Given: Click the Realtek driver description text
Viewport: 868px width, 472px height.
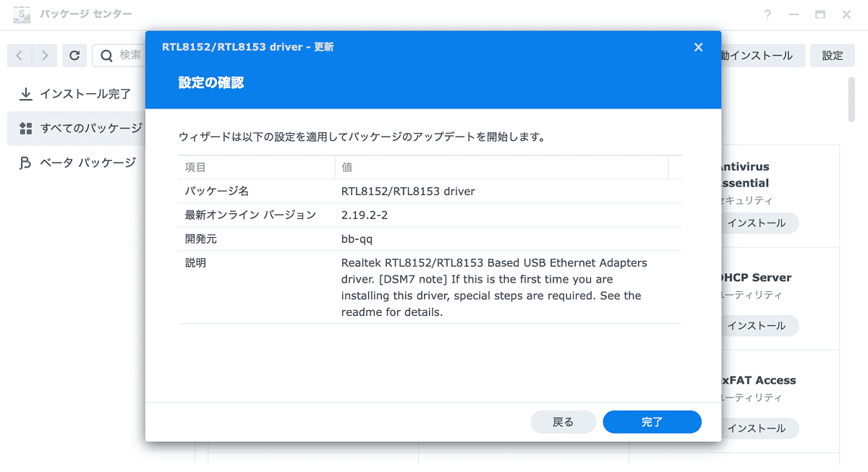Looking at the screenshot, I should click(494, 287).
